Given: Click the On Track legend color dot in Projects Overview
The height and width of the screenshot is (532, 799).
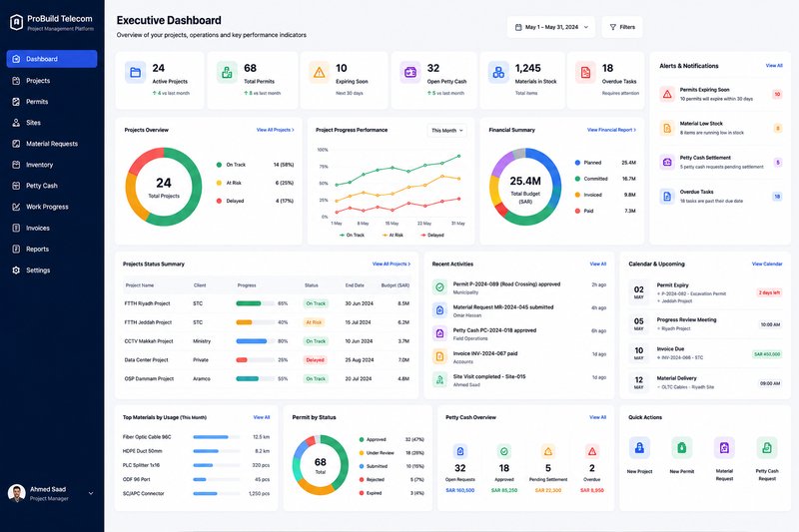Looking at the screenshot, I should point(219,165).
